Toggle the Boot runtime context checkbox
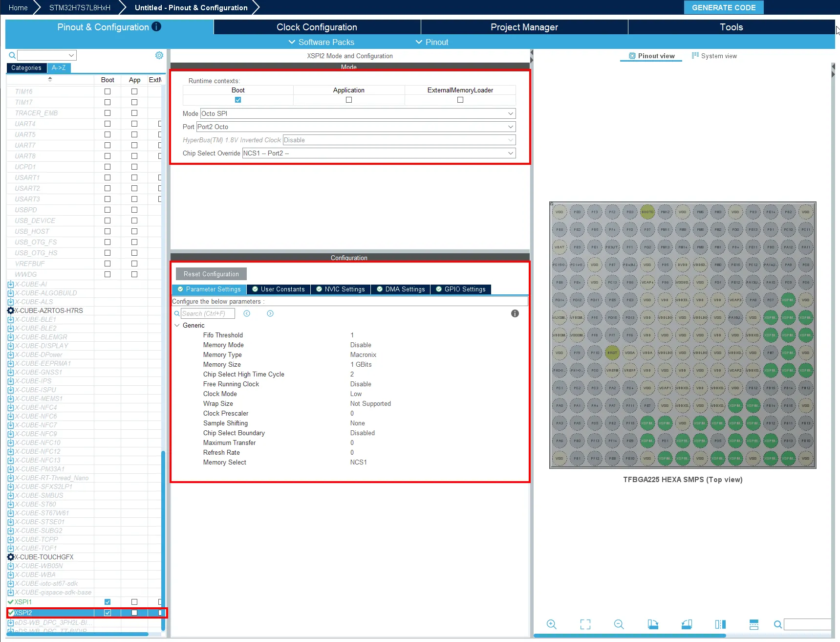840x642 pixels. (238, 100)
